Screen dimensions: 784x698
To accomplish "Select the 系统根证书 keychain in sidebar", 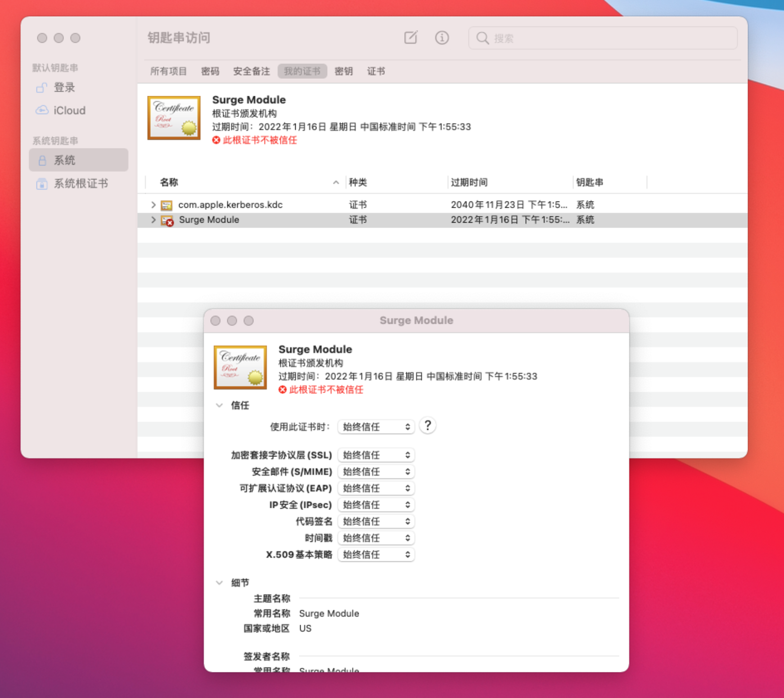I will point(79,183).
